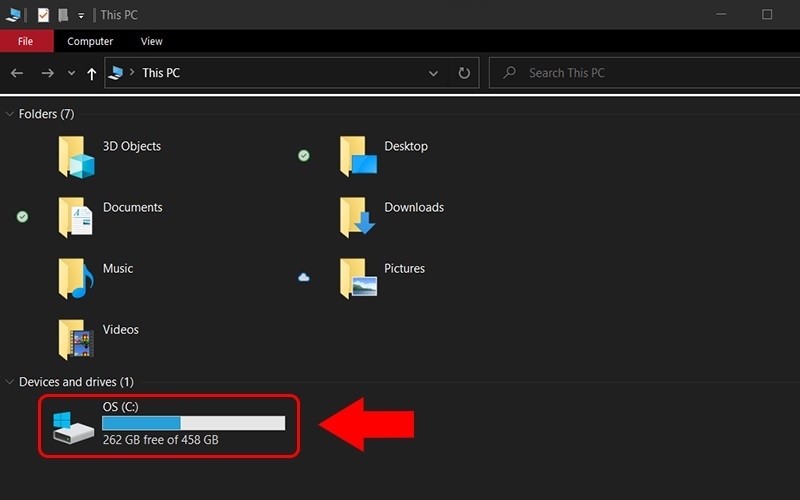Open the Pictures folder icon
This screenshot has height=500, width=800.
point(358,278)
